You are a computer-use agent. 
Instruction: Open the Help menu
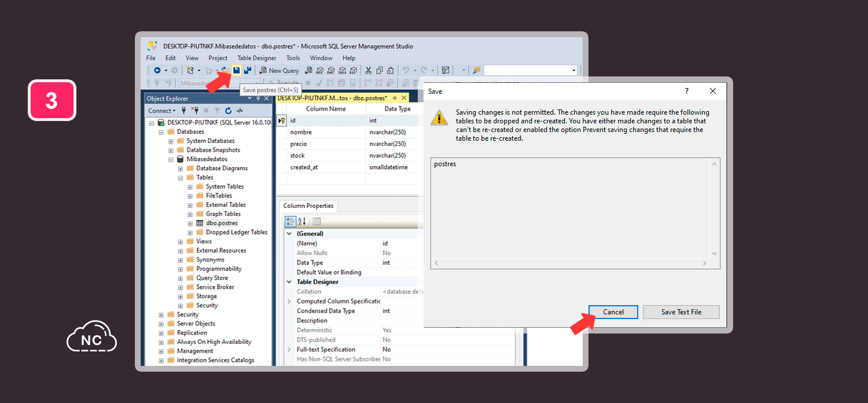tap(349, 58)
